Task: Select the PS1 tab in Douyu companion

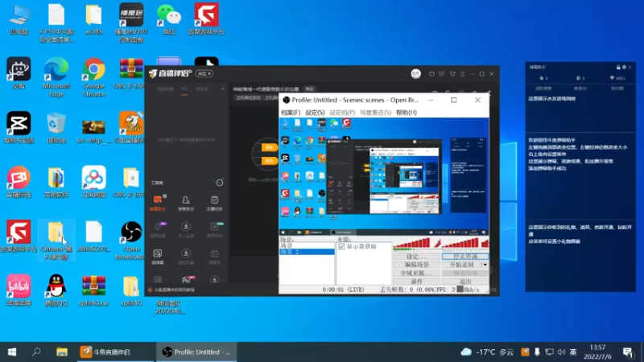Action: coord(184,89)
